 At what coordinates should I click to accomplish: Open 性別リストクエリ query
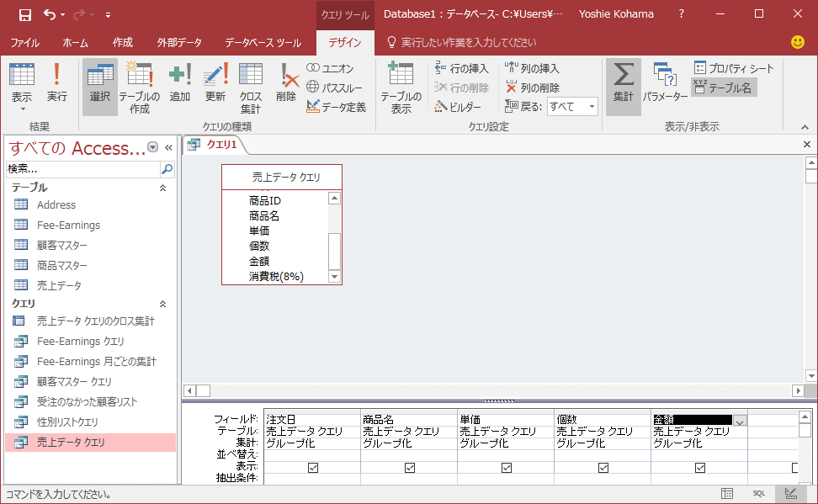pos(67,422)
